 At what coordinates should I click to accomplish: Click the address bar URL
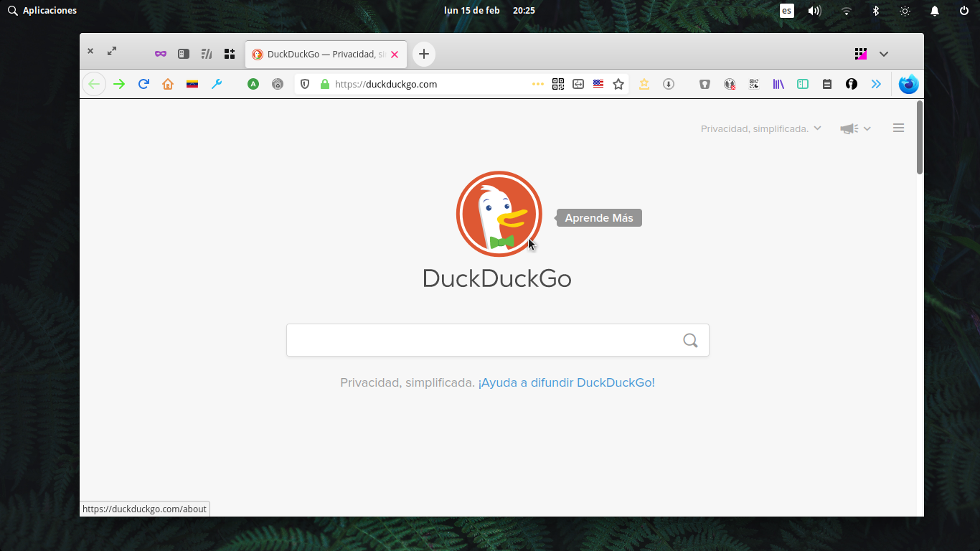click(386, 84)
